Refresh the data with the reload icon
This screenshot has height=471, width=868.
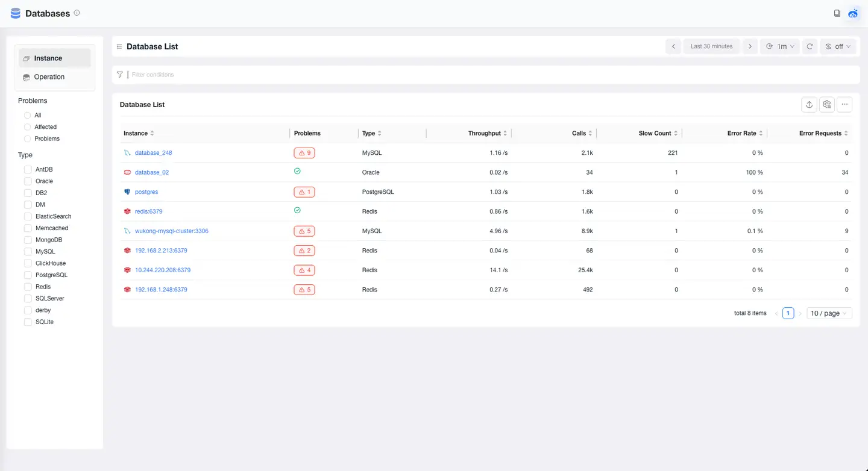point(810,46)
